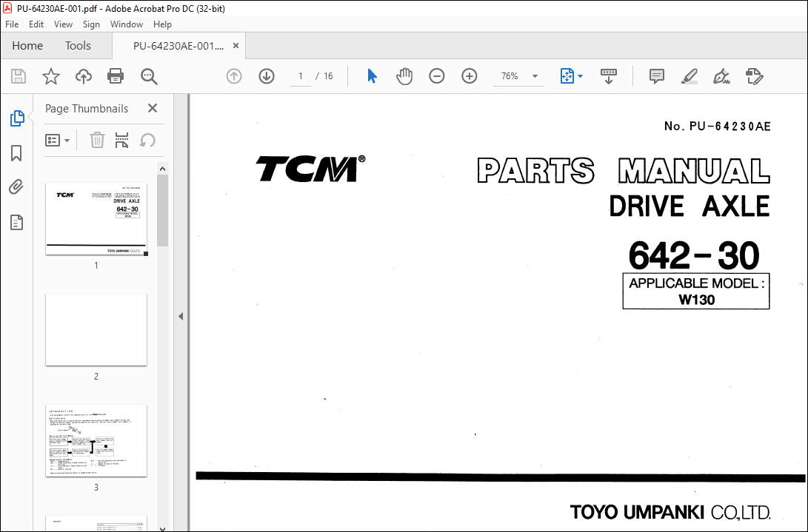Show the Page Thumbnails sidebar icon
808x532 pixels.
(16, 118)
